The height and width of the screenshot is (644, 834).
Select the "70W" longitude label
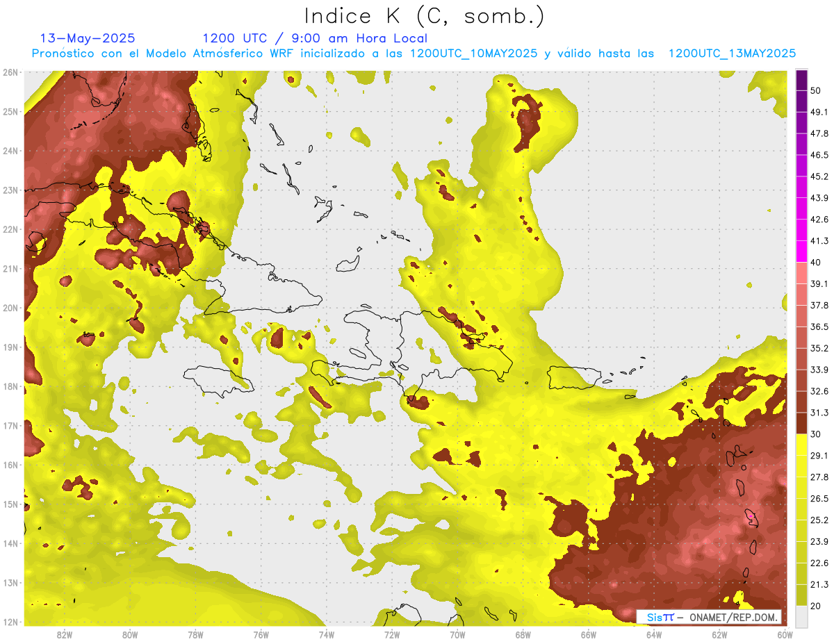(x=457, y=634)
